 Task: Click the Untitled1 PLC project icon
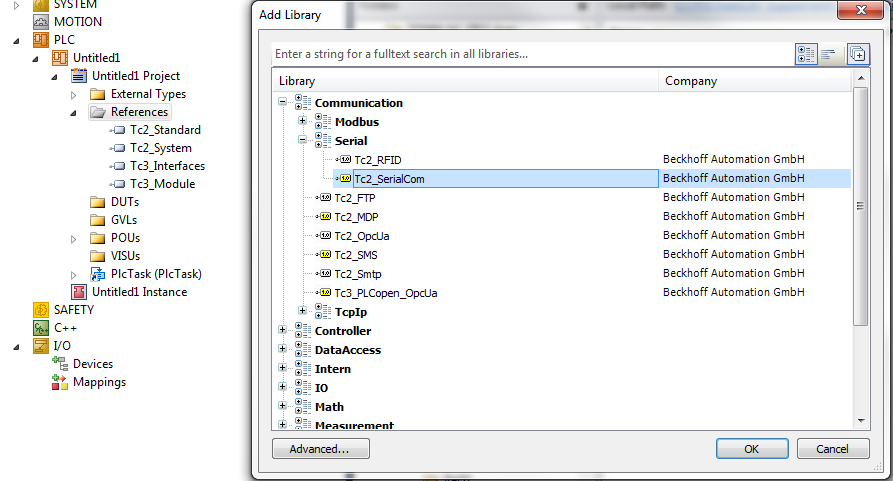pos(60,57)
